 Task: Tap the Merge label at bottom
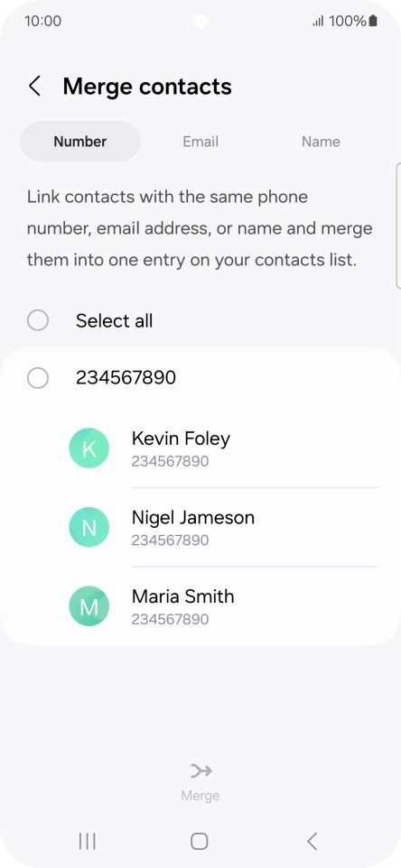tap(200, 796)
